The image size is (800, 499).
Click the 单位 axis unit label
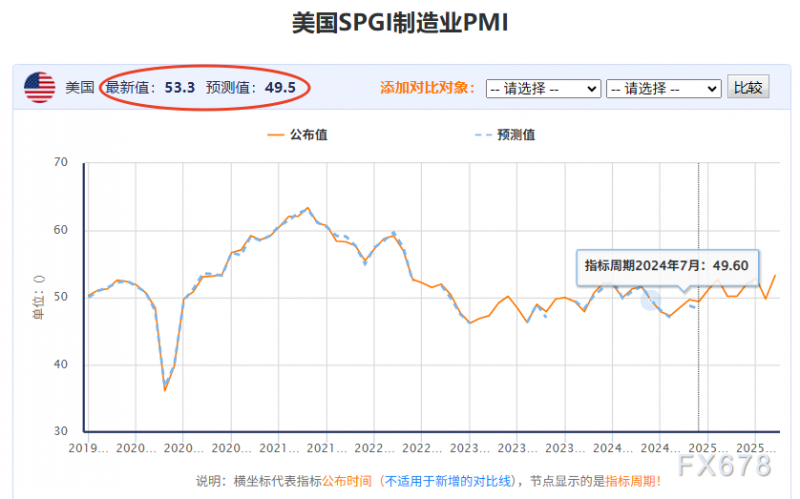(39, 297)
